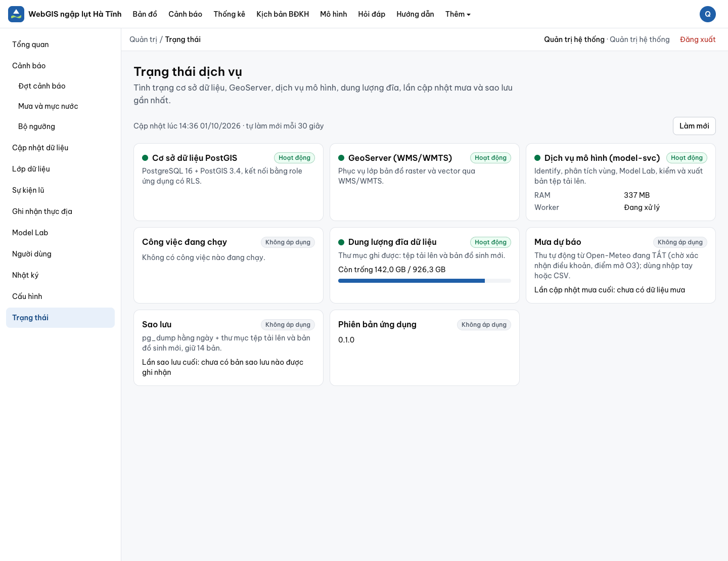Click the Làm mới refresh button

(694, 126)
